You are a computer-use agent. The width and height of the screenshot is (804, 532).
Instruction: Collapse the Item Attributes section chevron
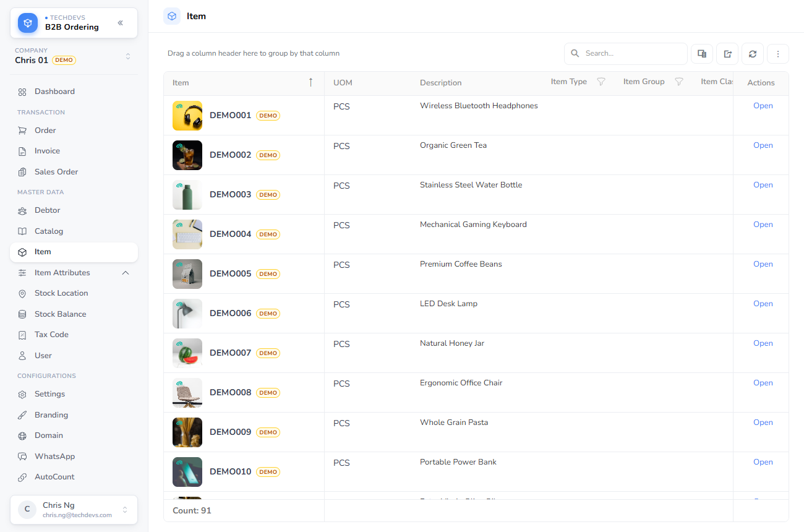pyautogui.click(x=126, y=273)
